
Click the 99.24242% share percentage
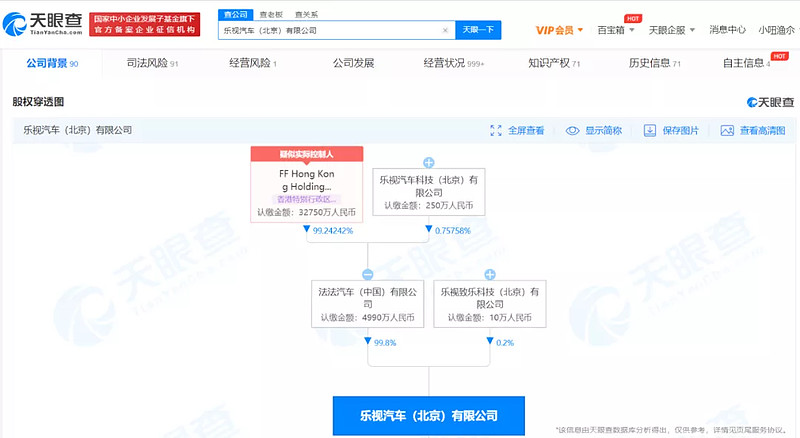333,231
